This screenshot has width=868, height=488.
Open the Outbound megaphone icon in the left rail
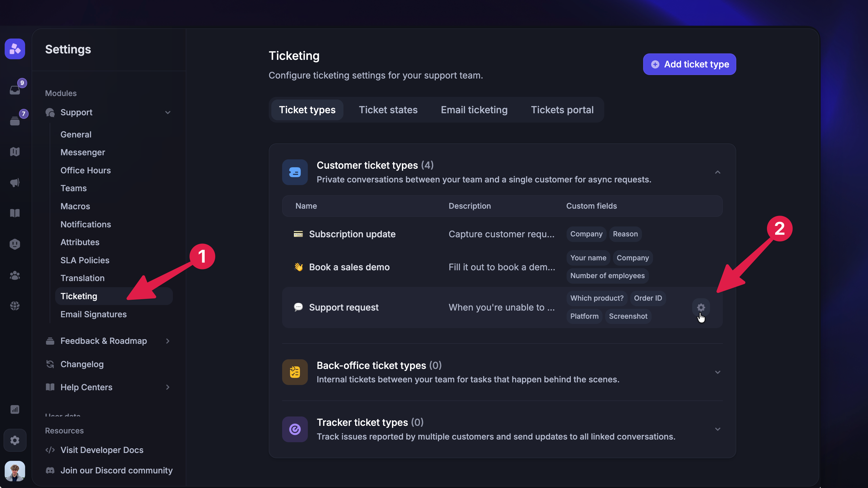tap(15, 183)
